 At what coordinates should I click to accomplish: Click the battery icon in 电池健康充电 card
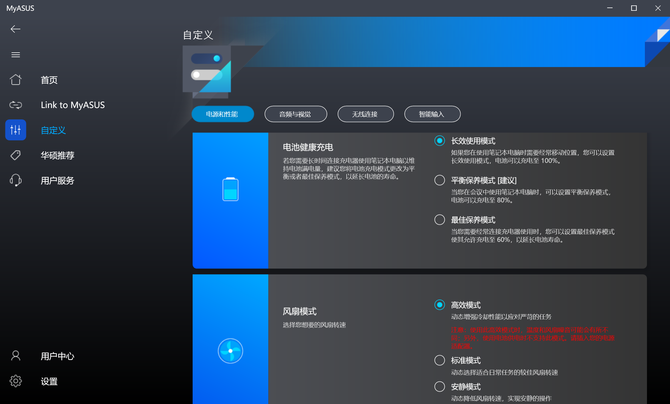click(231, 189)
